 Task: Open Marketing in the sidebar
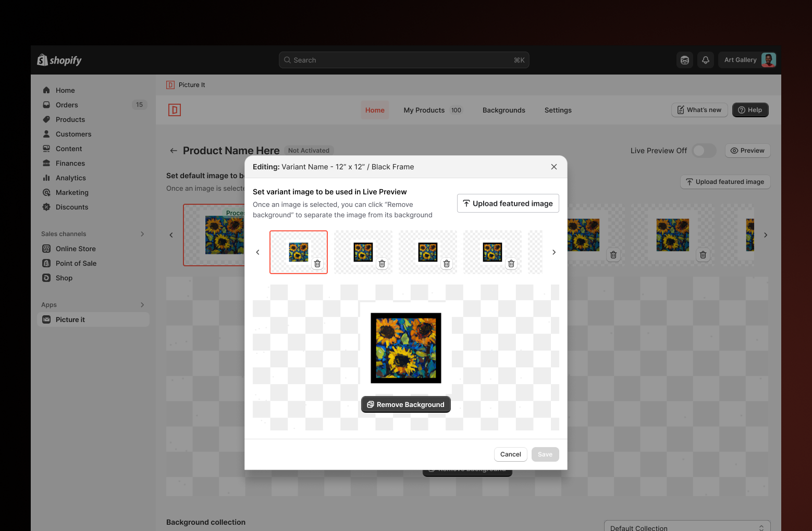(x=93, y=192)
